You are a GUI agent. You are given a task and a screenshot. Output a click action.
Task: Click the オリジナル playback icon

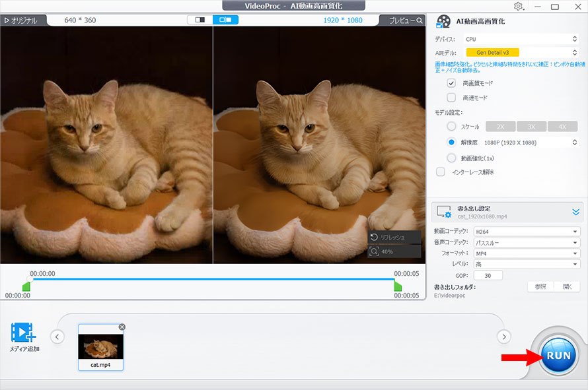(x=7, y=20)
